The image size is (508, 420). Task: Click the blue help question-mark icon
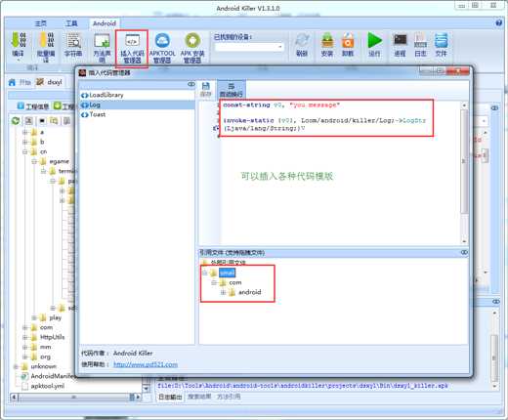coord(498,23)
